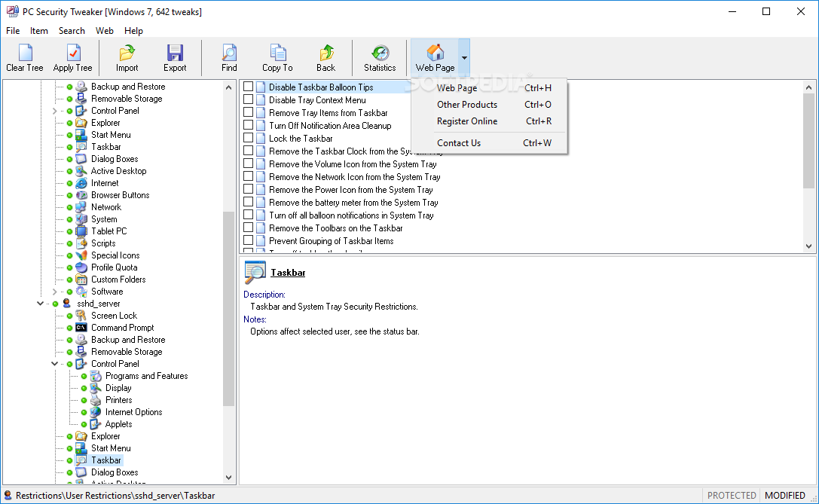The image size is (819, 504).
Task: Collapse Control Panel under sshd_server
Action: (54, 364)
